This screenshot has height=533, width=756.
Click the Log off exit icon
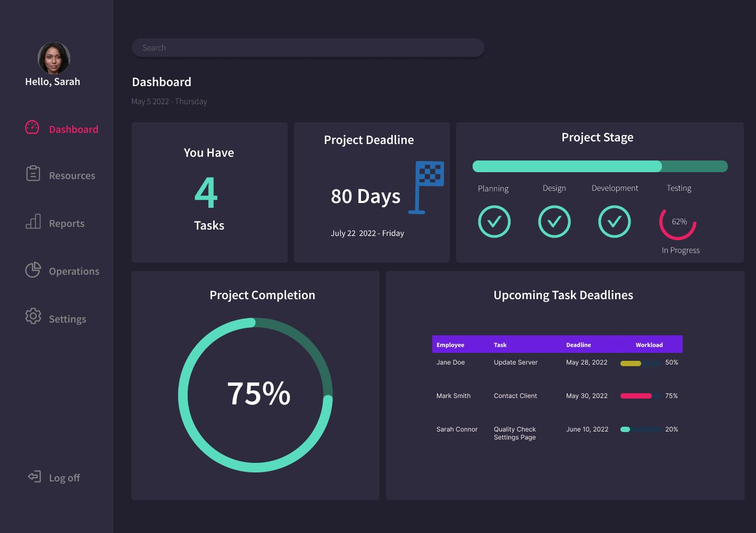[x=33, y=476]
